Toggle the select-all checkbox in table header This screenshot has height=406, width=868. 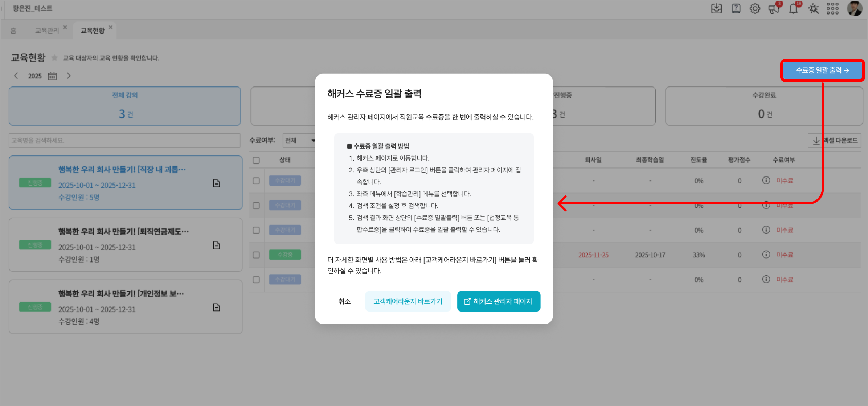[x=256, y=160]
